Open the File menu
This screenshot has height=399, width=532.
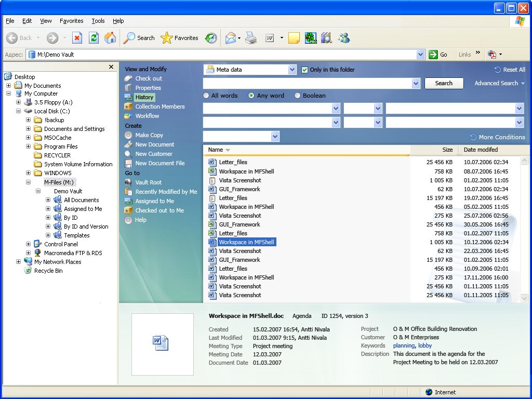point(10,21)
